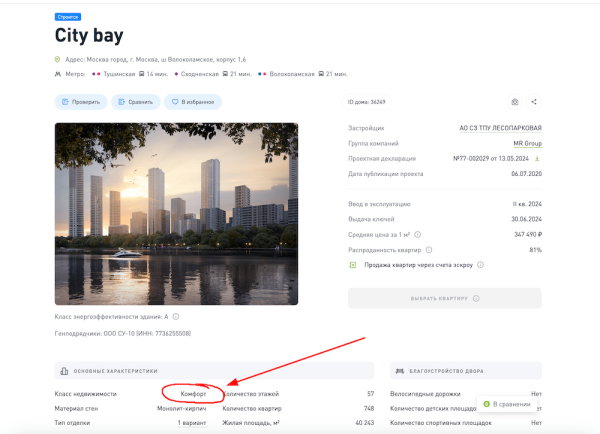Add to favorites with В избранное

193,102
